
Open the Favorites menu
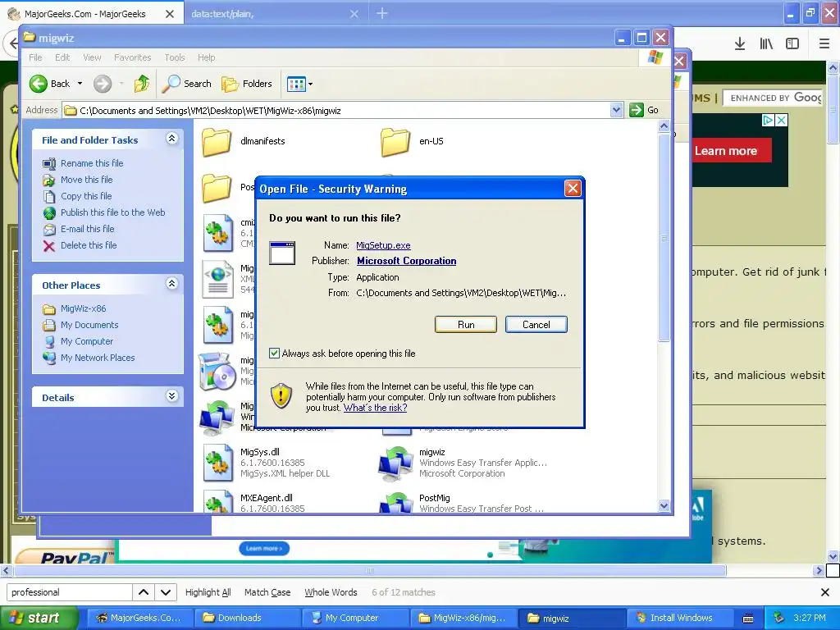click(132, 57)
